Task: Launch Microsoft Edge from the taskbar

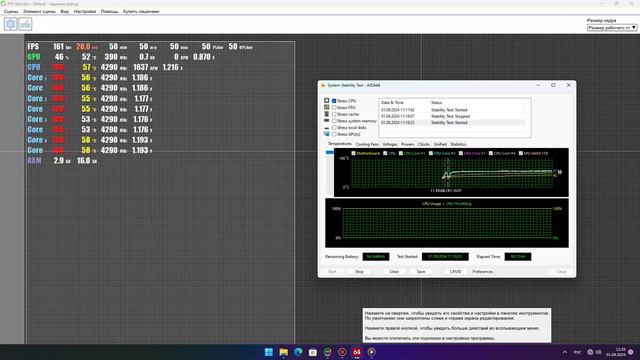Action: [x=298, y=352]
